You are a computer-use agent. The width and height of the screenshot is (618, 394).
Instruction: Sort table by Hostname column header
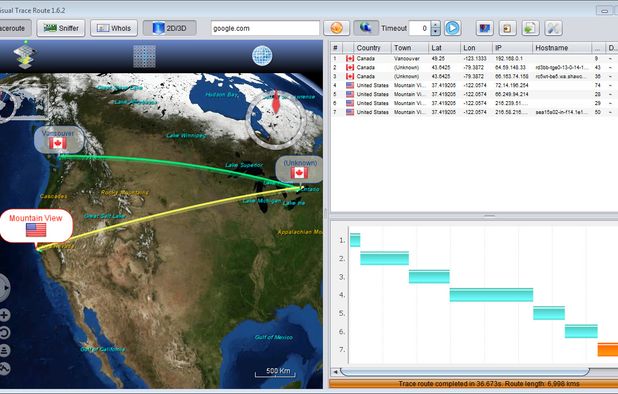(x=562, y=48)
